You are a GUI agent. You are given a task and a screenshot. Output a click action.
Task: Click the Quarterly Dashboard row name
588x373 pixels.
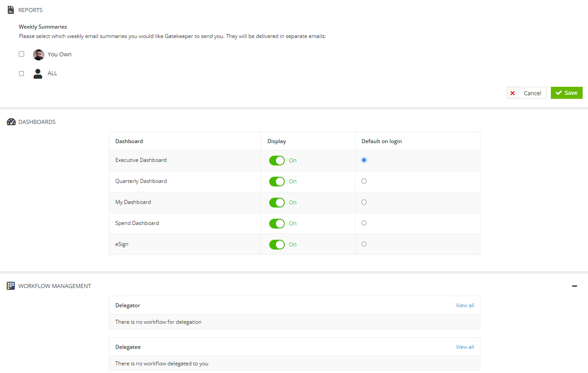tap(141, 181)
